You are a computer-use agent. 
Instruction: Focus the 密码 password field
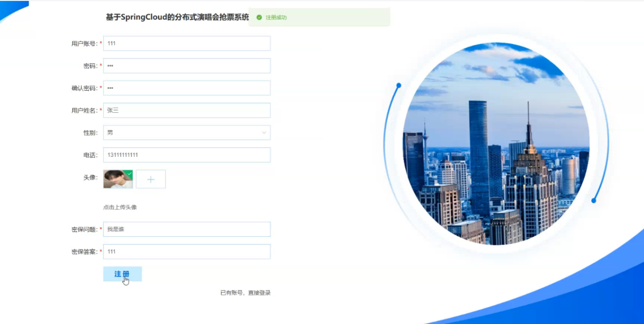187,65
